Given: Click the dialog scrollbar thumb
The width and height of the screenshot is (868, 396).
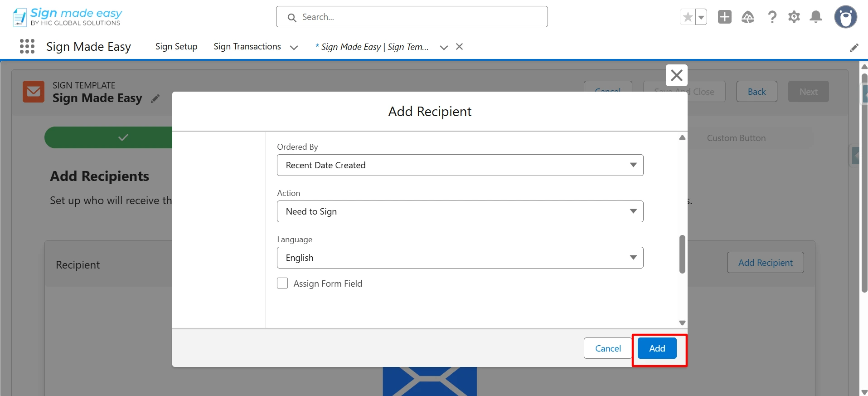Looking at the screenshot, I should tap(682, 254).
